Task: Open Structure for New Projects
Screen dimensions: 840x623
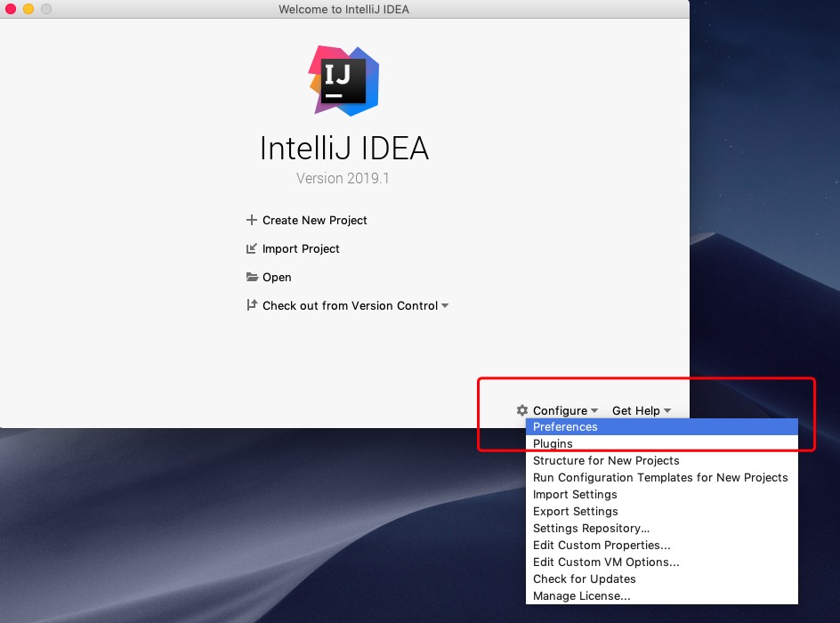Action: pyautogui.click(x=606, y=461)
